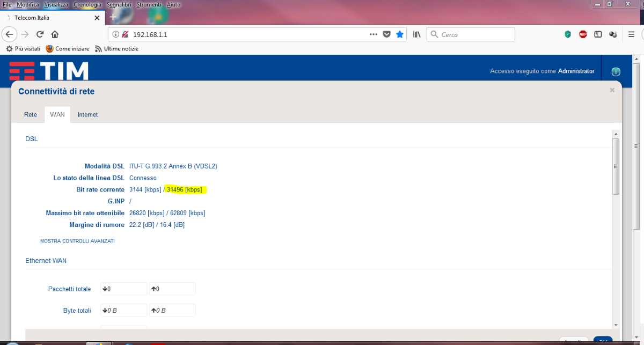Open the Cronologia menu
The width and height of the screenshot is (644, 345).
(x=87, y=4)
